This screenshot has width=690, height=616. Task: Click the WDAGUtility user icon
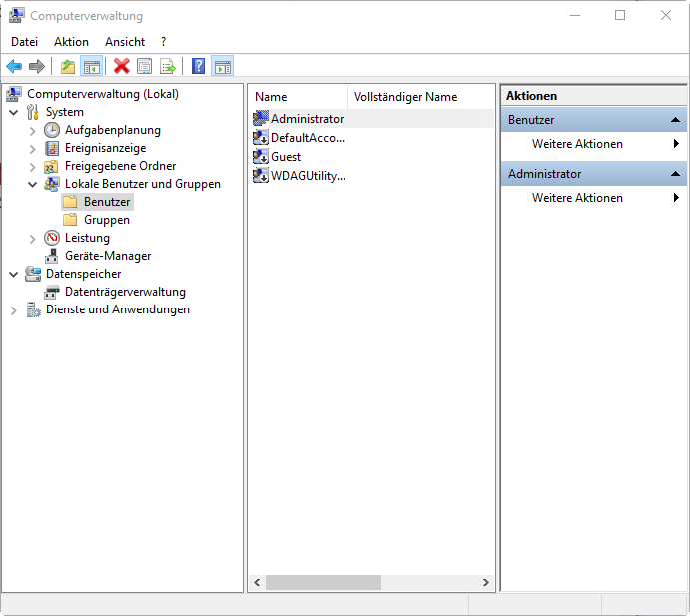(260, 175)
